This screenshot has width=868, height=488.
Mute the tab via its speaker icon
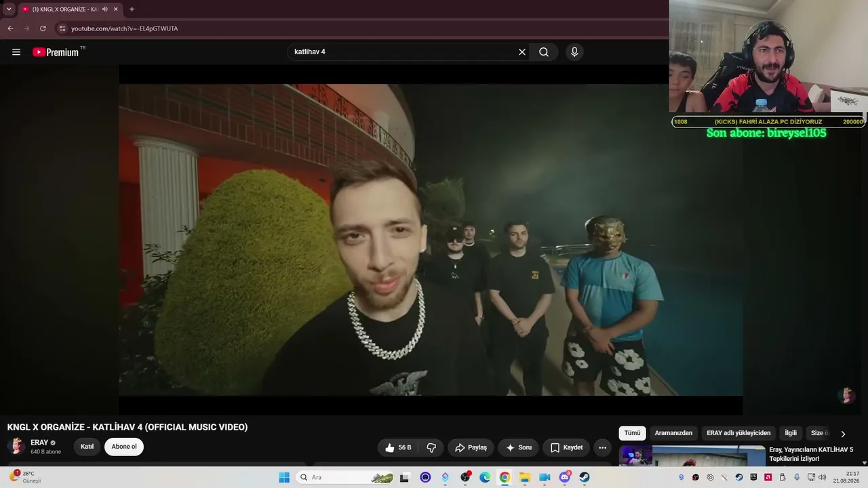click(x=104, y=9)
